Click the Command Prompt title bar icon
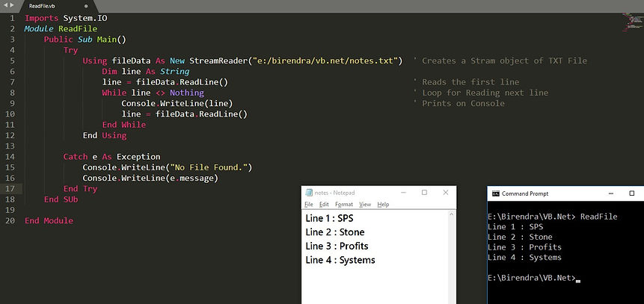Image resolution: width=644 pixels, height=304 pixels. coord(496,193)
